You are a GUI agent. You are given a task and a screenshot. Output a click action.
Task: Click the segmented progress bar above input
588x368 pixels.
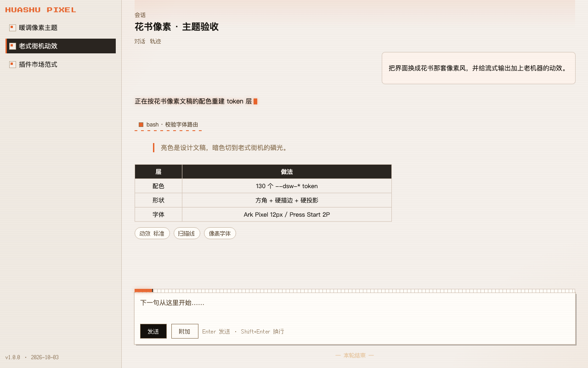pos(355,291)
